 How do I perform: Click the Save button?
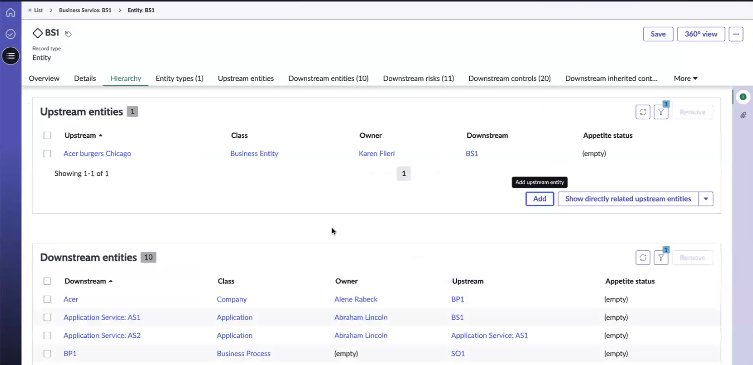coord(658,34)
